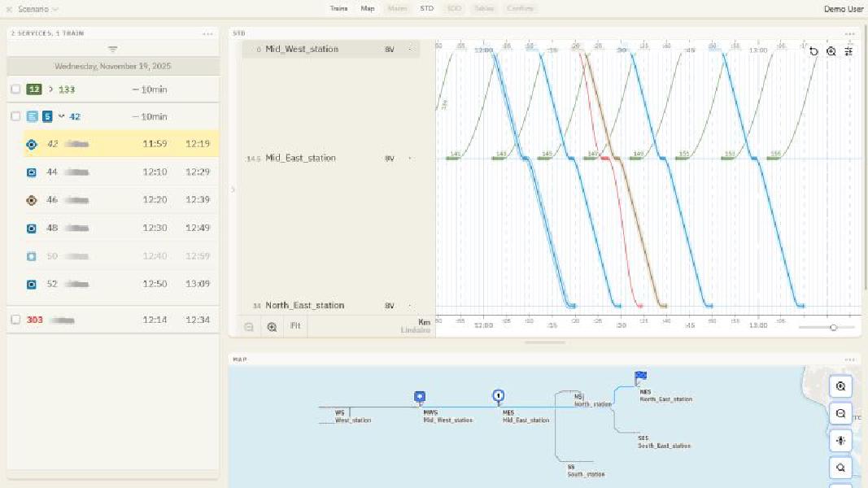The height and width of the screenshot is (488, 868).
Task: Open the dropdown beside Mid_West_station
Action: 410,50
